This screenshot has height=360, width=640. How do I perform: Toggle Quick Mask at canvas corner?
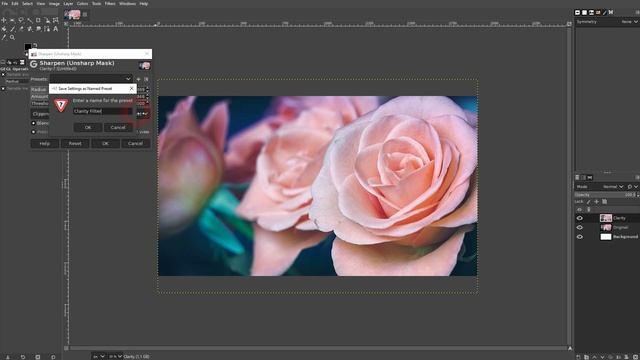pyautogui.click(x=66, y=348)
